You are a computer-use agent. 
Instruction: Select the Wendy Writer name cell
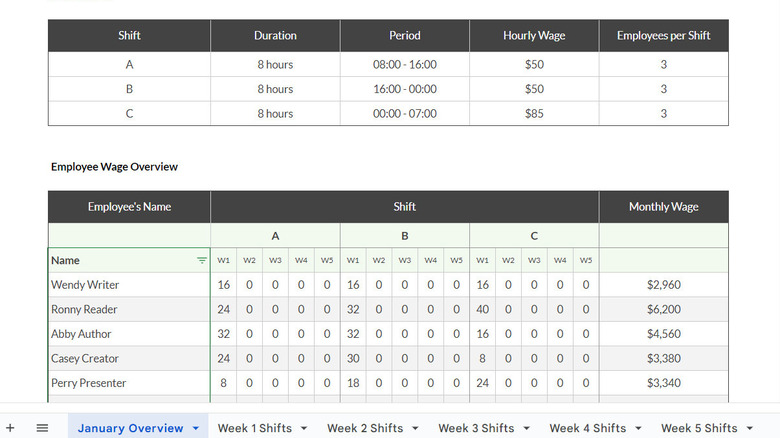pos(129,285)
